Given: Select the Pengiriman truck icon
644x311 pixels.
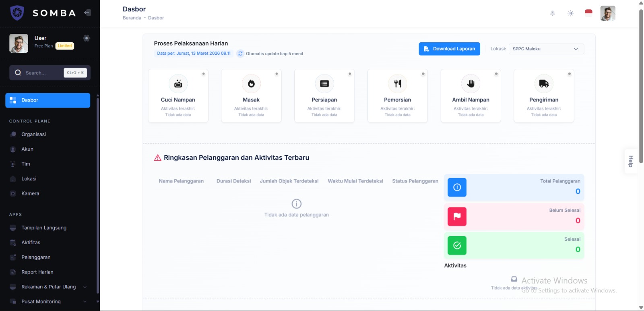Looking at the screenshot, I should [544, 84].
